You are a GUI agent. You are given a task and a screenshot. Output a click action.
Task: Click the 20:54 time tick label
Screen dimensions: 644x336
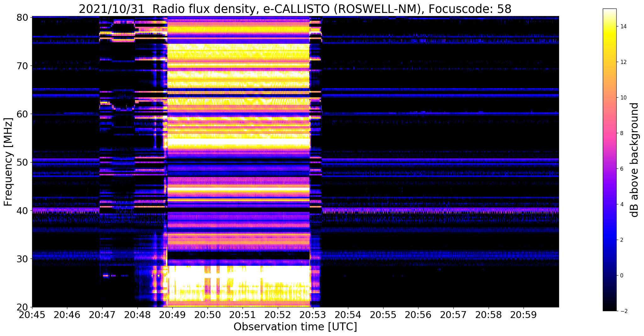(x=348, y=315)
